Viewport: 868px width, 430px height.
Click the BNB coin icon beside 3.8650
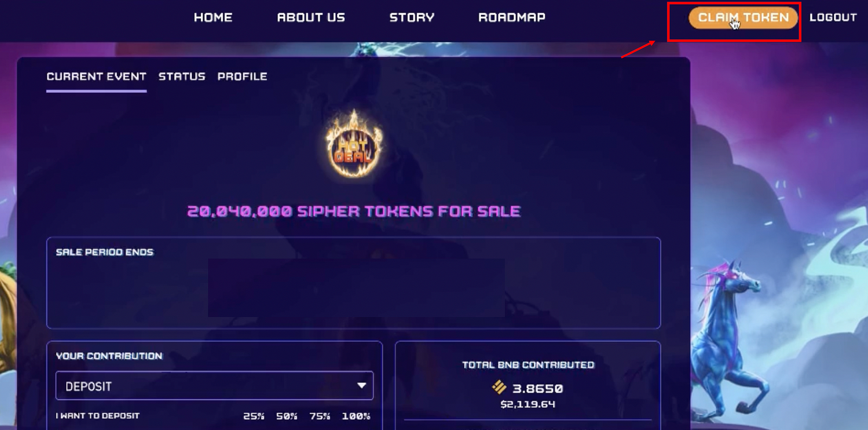(499, 387)
